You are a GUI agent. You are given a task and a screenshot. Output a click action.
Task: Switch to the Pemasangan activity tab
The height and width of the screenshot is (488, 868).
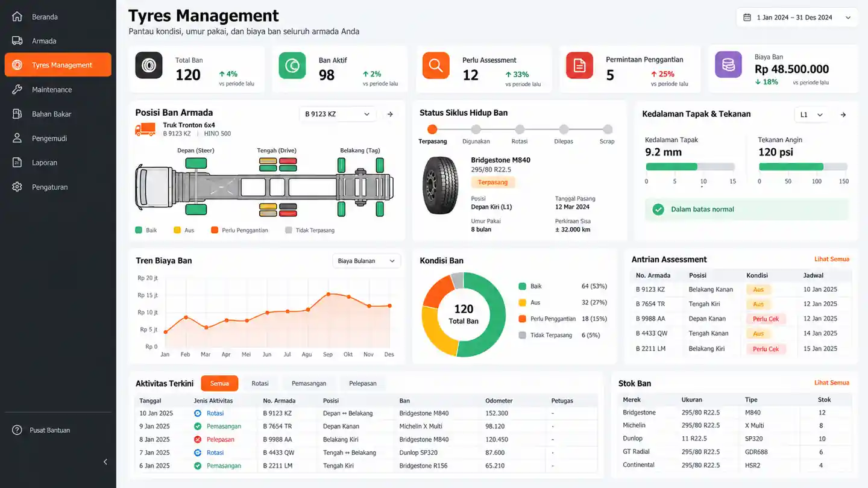coord(309,383)
